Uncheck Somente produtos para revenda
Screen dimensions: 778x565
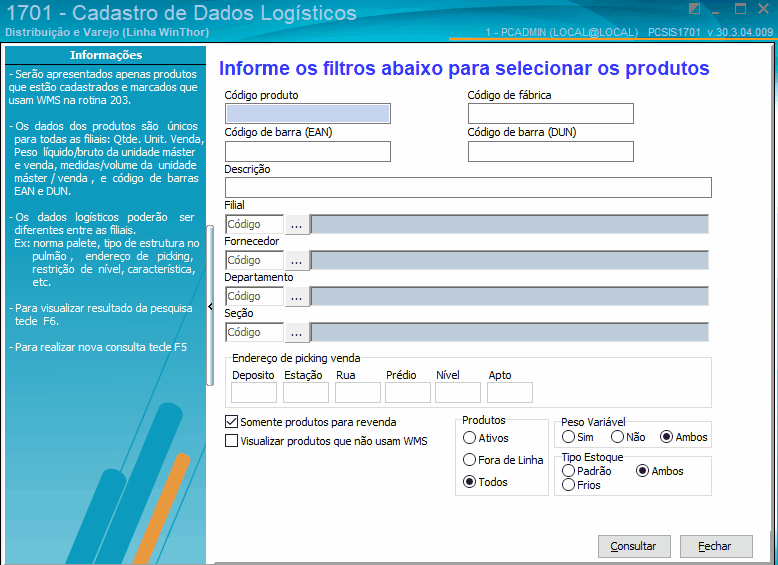(231, 422)
